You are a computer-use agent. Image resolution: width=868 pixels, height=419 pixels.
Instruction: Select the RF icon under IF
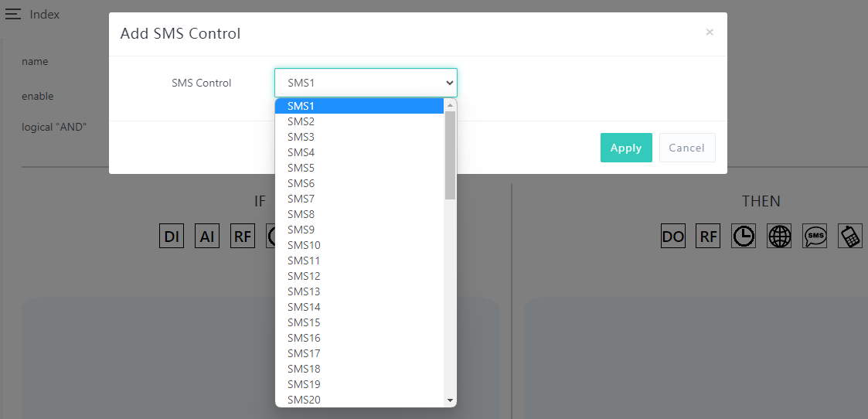(x=243, y=237)
